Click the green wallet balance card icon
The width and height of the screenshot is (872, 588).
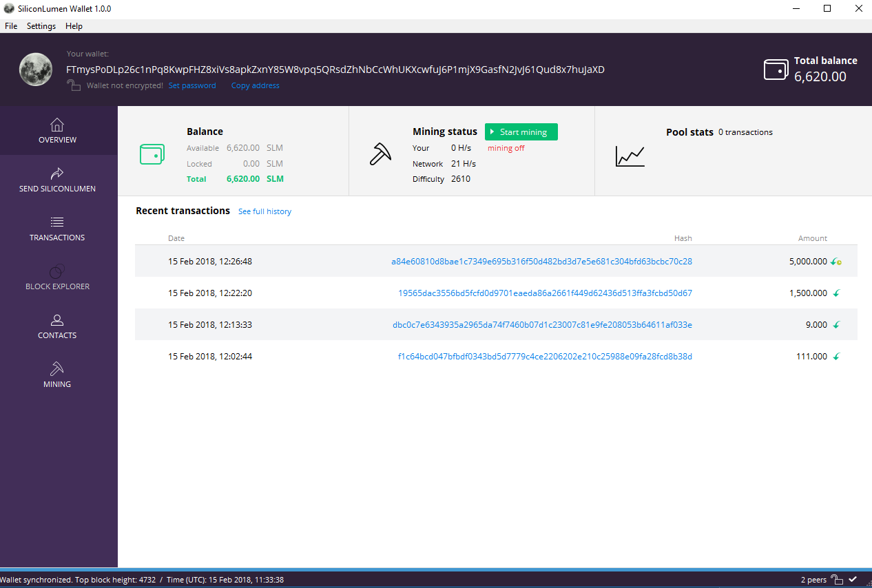[152, 154]
